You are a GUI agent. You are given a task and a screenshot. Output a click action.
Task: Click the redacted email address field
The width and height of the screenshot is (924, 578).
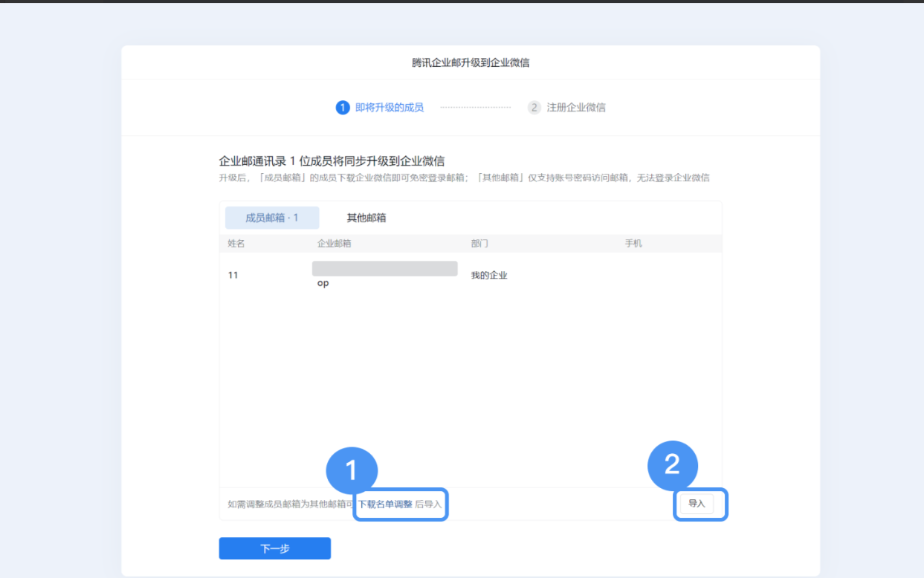point(384,268)
